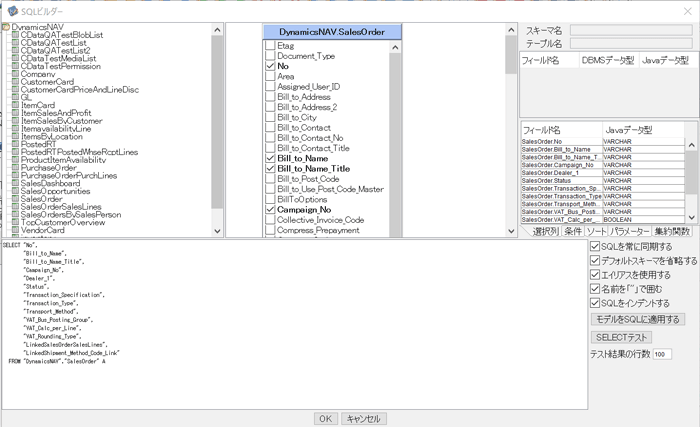Click the Company table icon
The height and width of the screenshot is (427, 700).
pyautogui.click(x=15, y=74)
